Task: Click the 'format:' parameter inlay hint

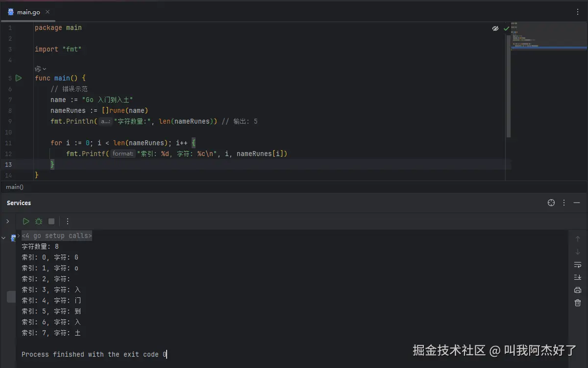Action: pyautogui.click(x=122, y=154)
